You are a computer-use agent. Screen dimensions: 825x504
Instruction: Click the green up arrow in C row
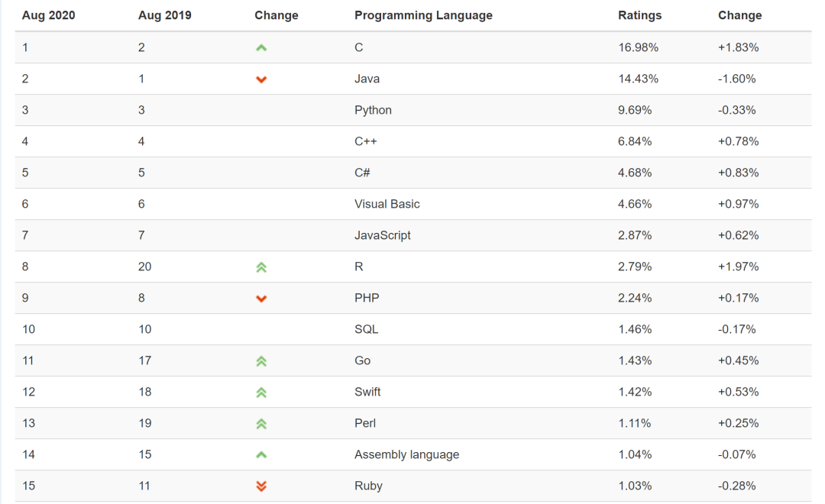pos(261,48)
